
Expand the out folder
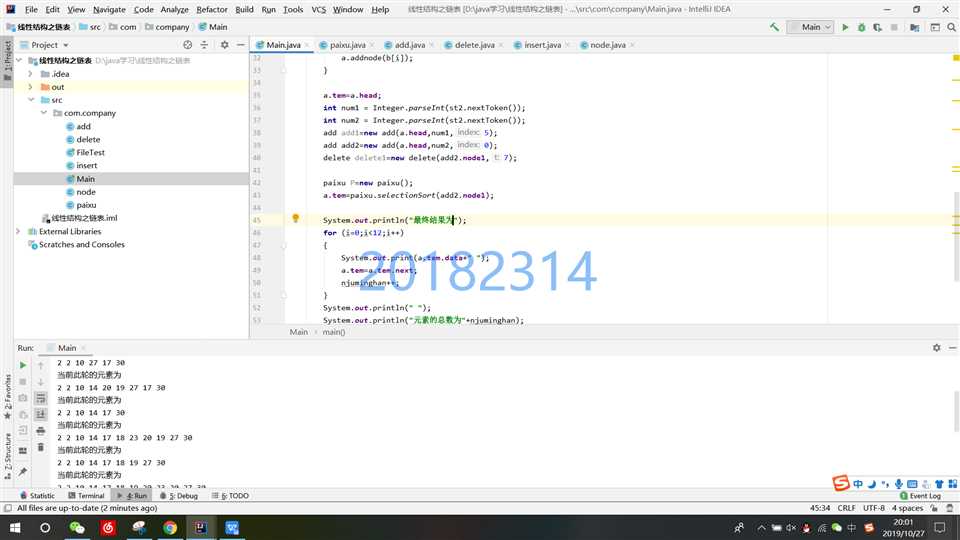pos(30,87)
